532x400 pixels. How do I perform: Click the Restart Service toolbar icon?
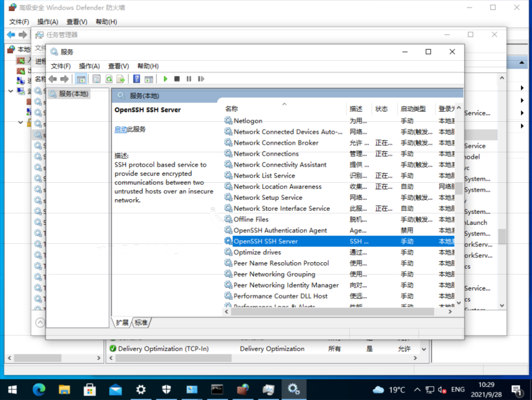point(201,79)
